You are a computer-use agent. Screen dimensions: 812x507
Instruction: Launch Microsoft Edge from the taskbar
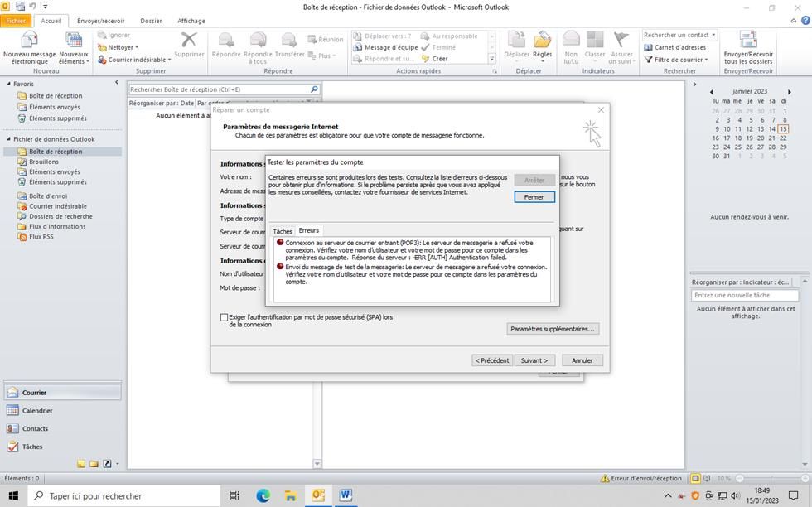click(263, 495)
